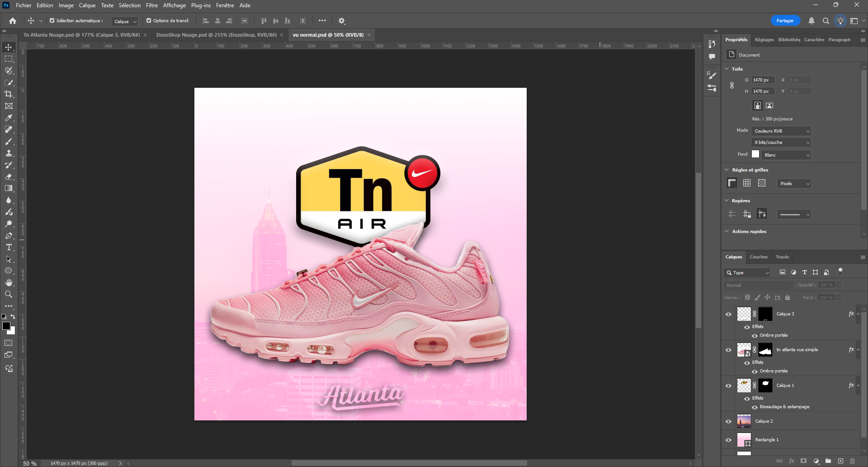Click the foreground color swatch

click(6, 326)
